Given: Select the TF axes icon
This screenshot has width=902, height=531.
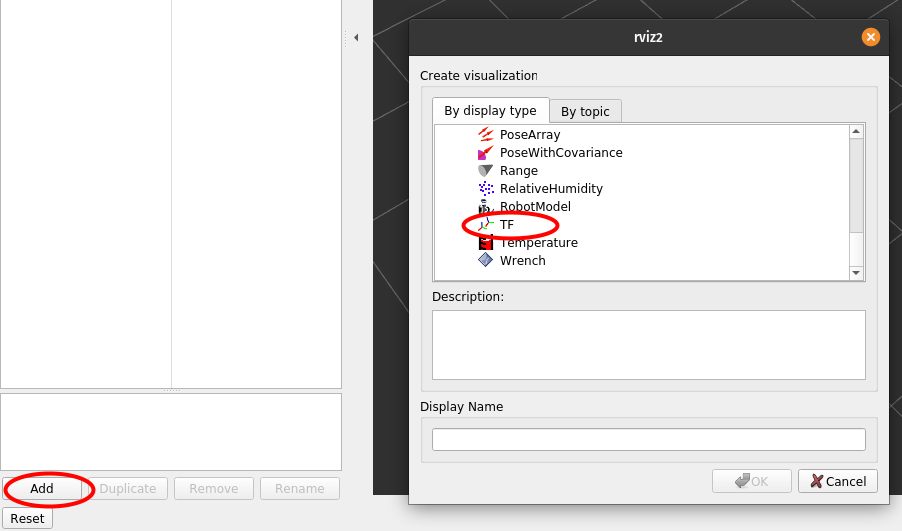Looking at the screenshot, I should (x=486, y=224).
